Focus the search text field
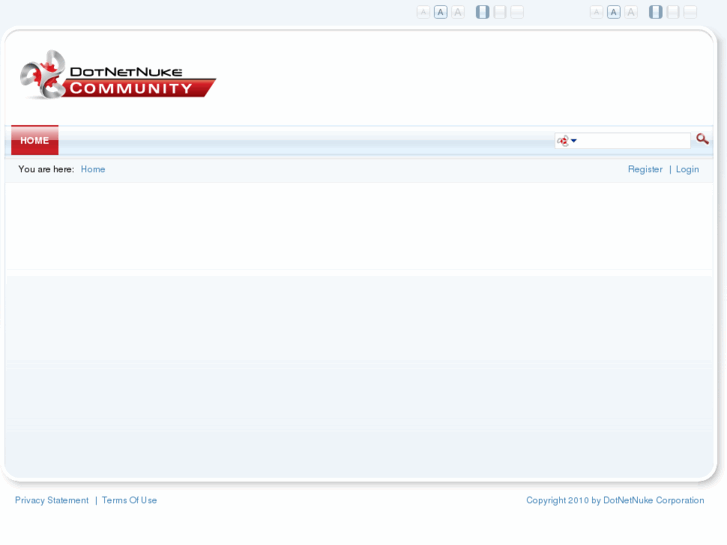 pos(633,141)
